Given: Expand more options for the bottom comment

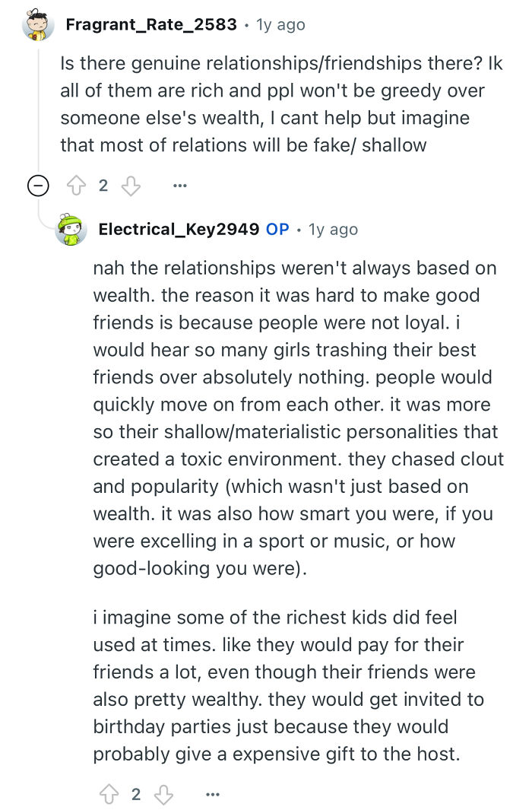Looking at the screenshot, I should click(212, 793).
